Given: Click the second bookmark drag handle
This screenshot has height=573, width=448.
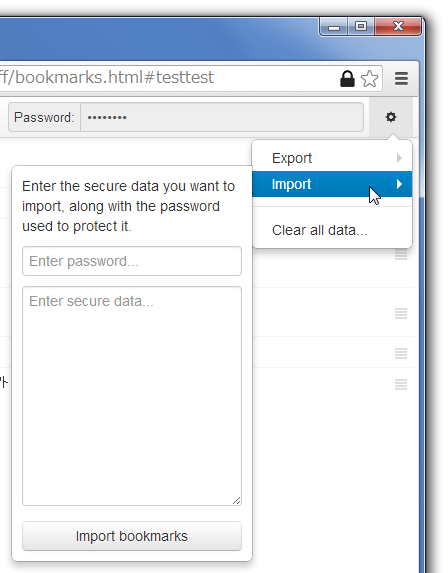Looking at the screenshot, I should coord(401,313).
